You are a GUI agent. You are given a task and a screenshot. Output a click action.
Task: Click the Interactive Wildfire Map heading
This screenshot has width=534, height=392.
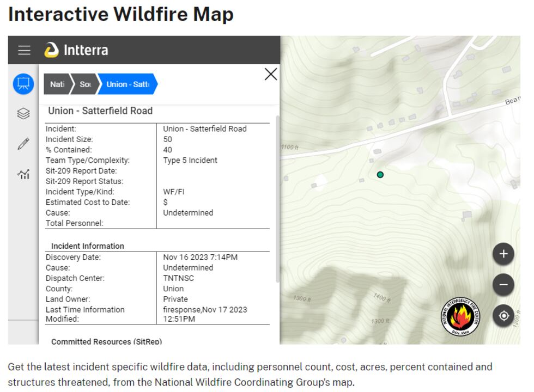pos(121,14)
